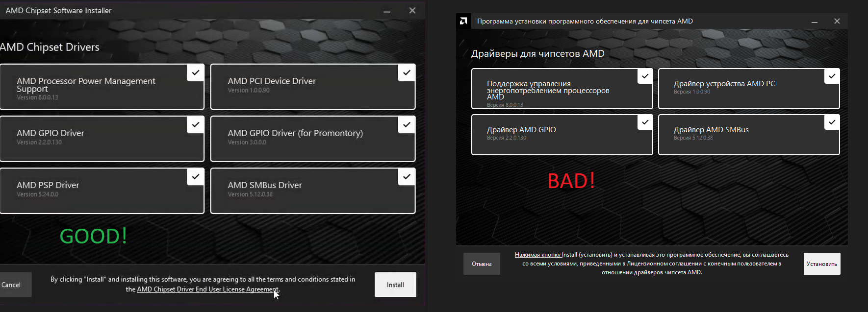Screen dimensions: 868x312
Task: Toggle the AMD SMBus Driver checkbox
Action: coord(407,176)
